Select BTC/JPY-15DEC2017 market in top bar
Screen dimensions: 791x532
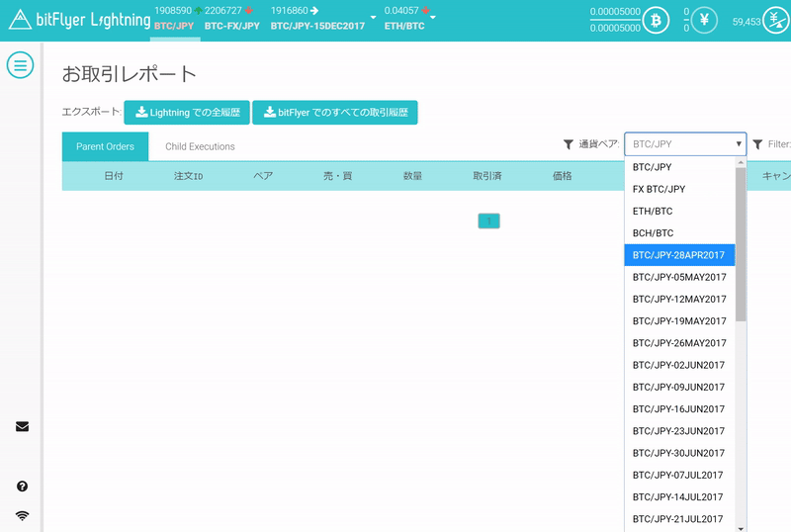point(317,26)
